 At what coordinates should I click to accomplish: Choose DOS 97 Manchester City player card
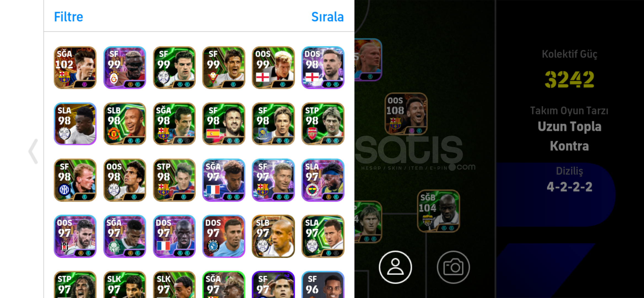coord(223,236)
